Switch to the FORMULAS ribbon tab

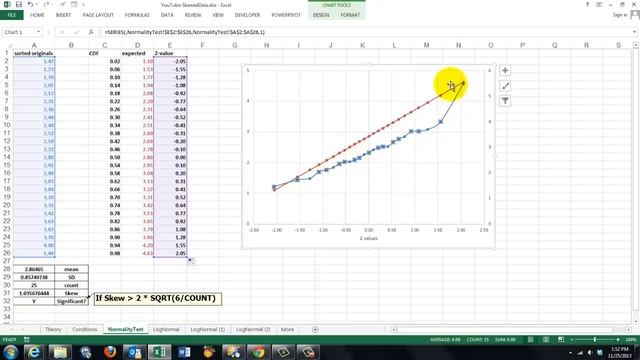click(x=137, y=15)
